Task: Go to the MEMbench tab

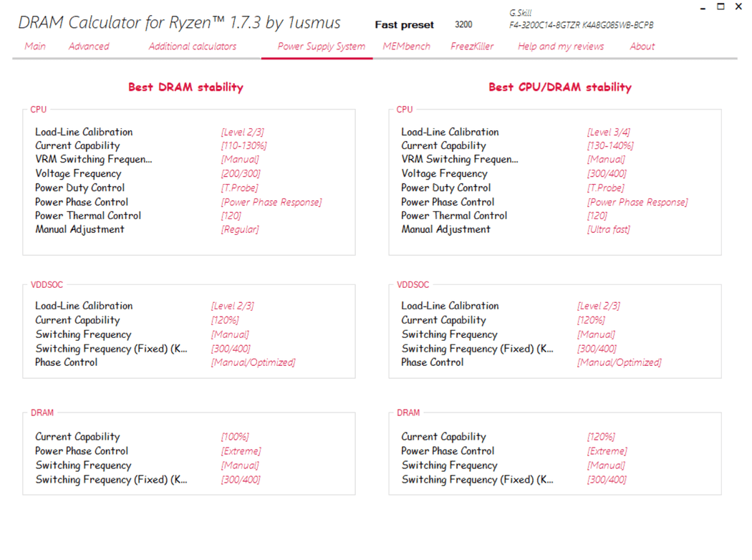Action: coord(406,47)
